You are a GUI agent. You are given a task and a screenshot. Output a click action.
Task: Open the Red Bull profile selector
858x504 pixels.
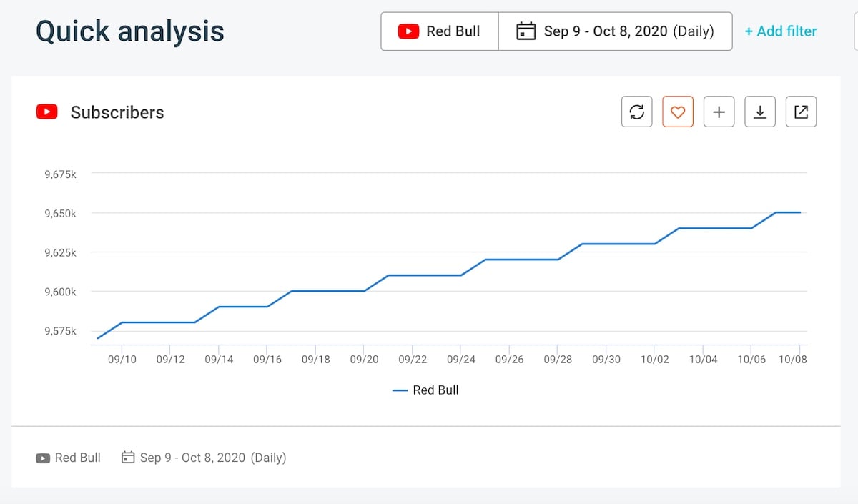pos(440,31)
